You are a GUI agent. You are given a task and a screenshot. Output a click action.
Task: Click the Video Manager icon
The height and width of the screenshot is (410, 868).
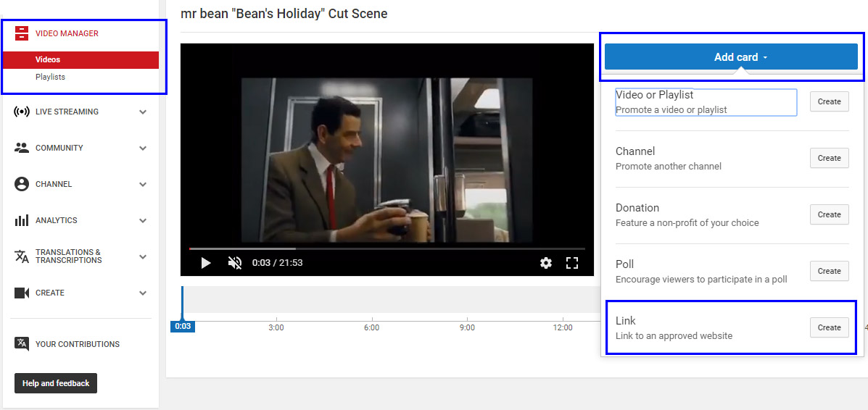pos(22,33)
